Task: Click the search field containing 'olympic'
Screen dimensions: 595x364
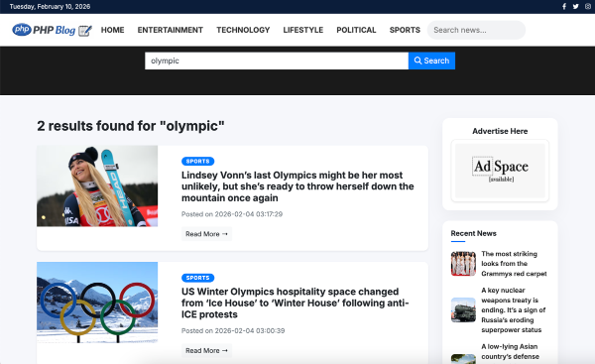Action: (x=277, y=61)
